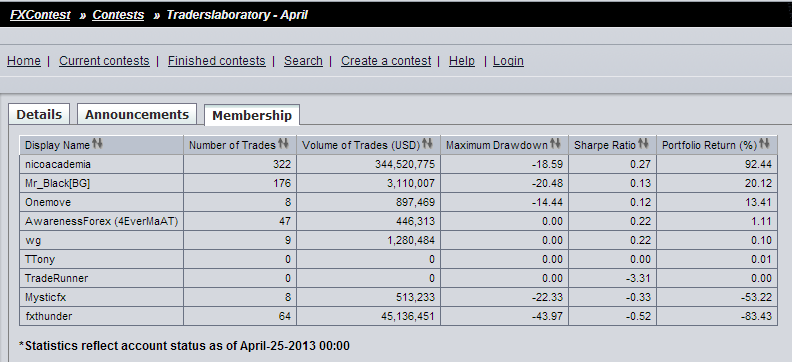792x362 pixels.
Task: Follow Contests breadcrumb link
Action: [x=118, y=15]
